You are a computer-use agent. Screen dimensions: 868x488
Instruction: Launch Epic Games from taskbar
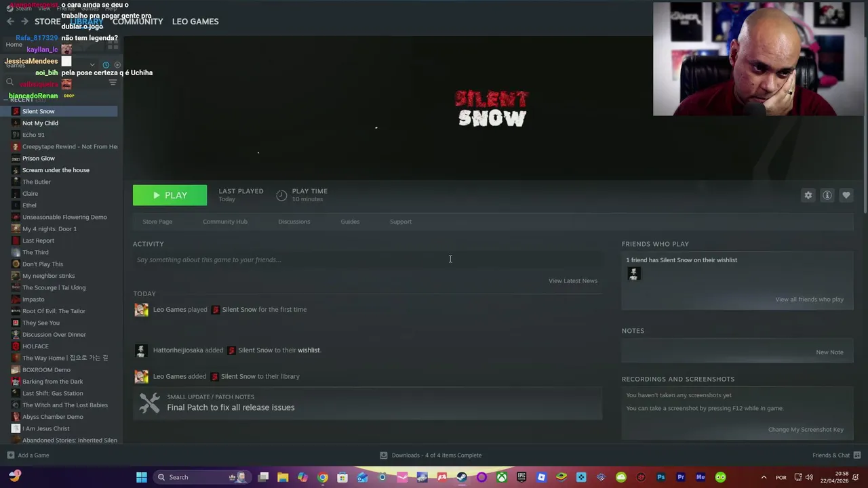(521, 477)
